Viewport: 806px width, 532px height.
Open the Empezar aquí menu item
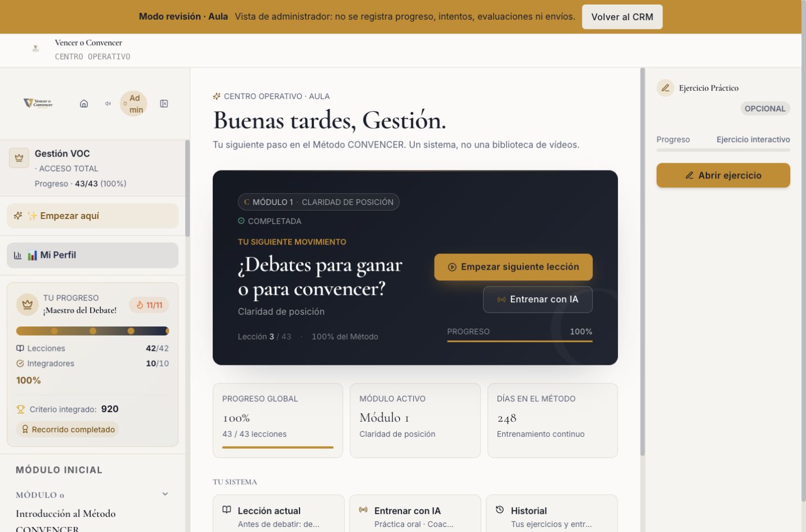[92, 216]
